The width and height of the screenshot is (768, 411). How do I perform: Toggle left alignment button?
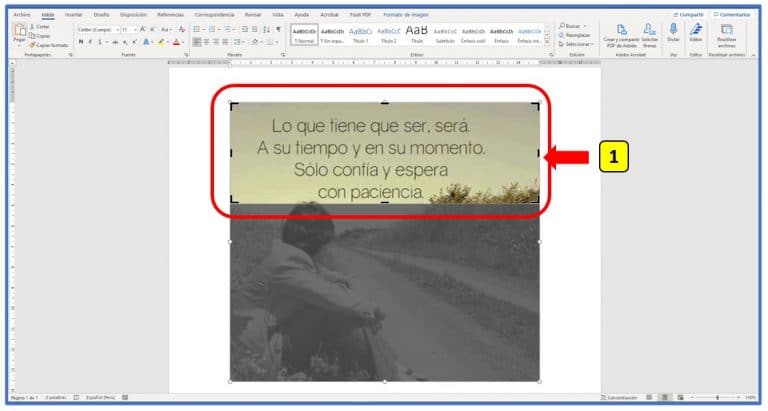[x=197, y=43]
